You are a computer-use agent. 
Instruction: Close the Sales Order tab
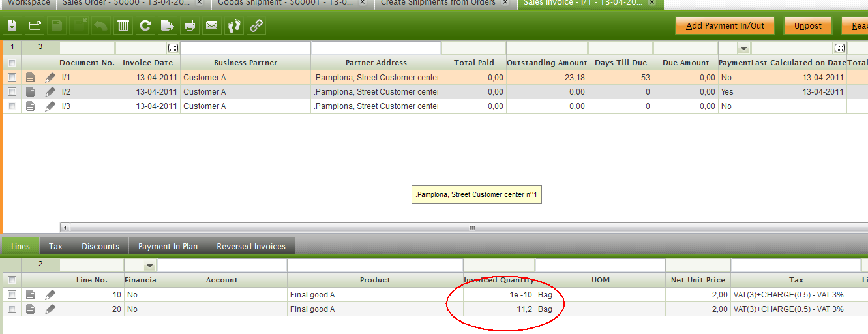tap(200, 3)
